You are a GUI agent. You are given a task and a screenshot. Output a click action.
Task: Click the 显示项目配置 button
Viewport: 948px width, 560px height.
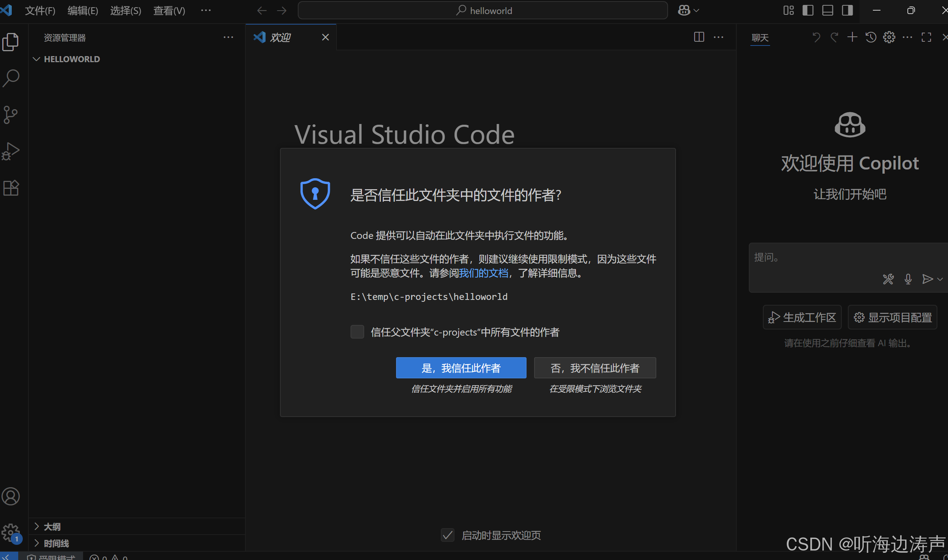tap(892, 317)
